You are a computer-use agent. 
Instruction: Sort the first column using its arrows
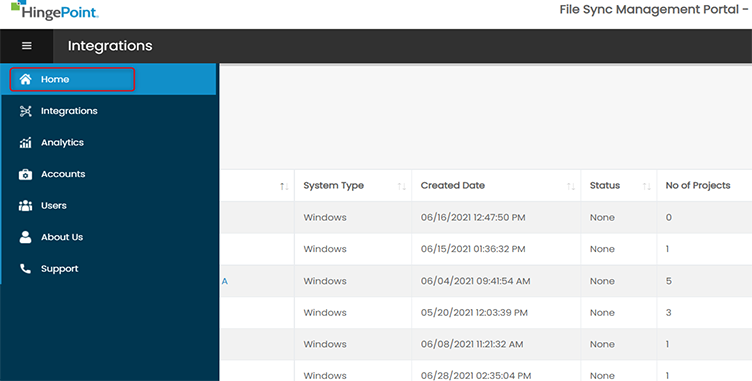click(284, 186)
